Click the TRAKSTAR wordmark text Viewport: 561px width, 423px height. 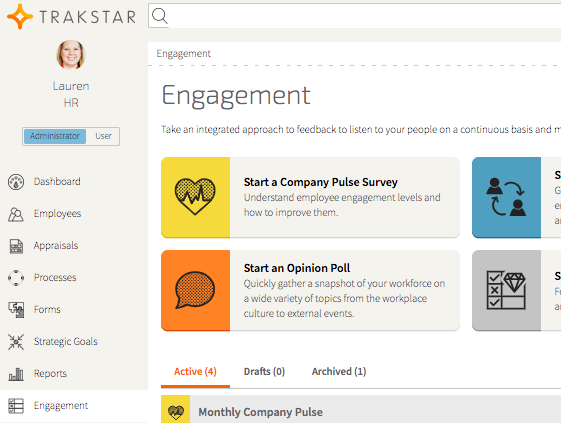tap(88, 17)
